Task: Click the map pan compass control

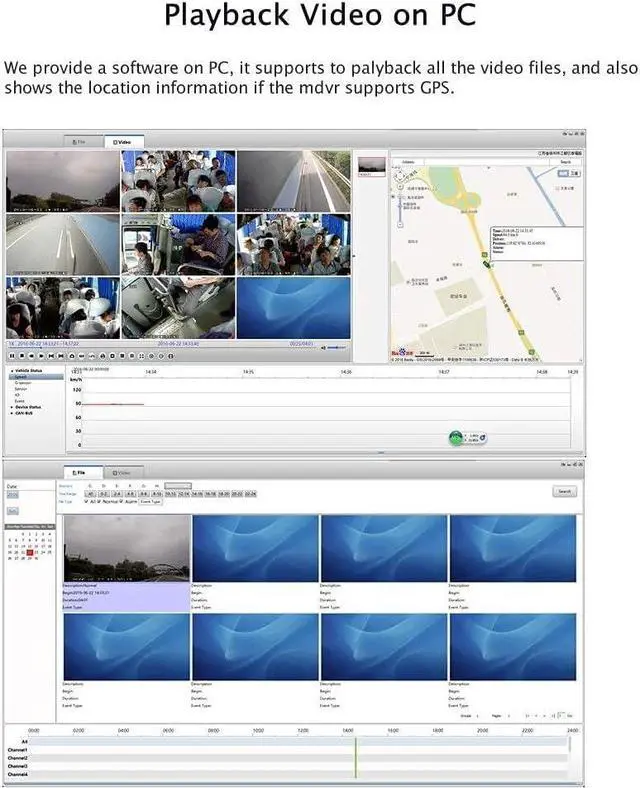Action: pos(400,175)
